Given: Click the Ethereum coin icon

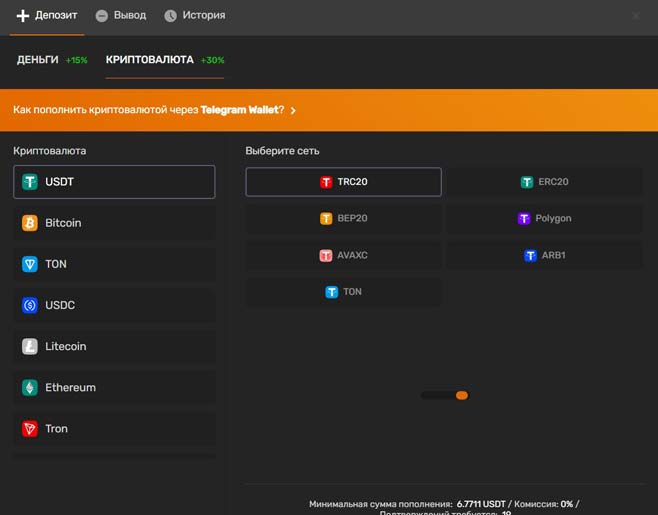Looking at the screenshot, I should coord(30,387).
